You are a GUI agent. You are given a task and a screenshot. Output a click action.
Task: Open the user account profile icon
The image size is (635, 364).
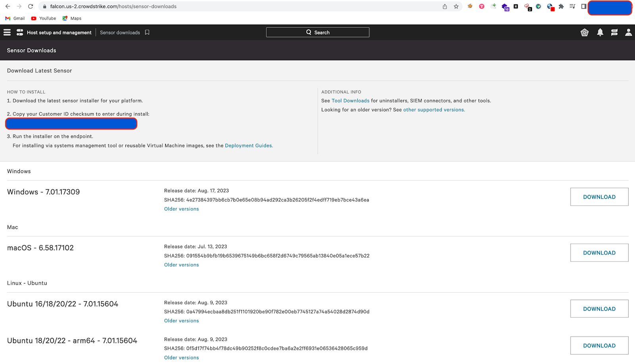coord(628,33)
